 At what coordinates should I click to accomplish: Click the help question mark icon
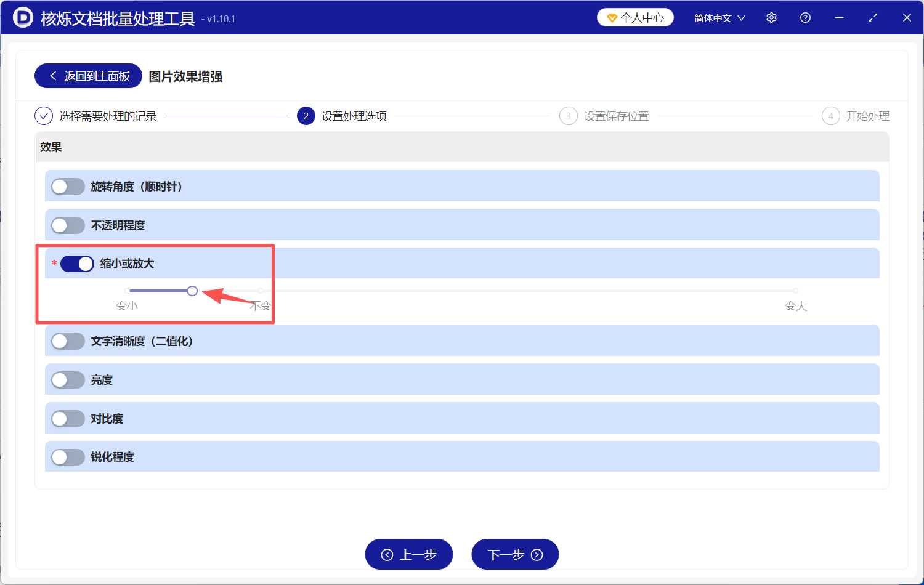coord(805,17)
